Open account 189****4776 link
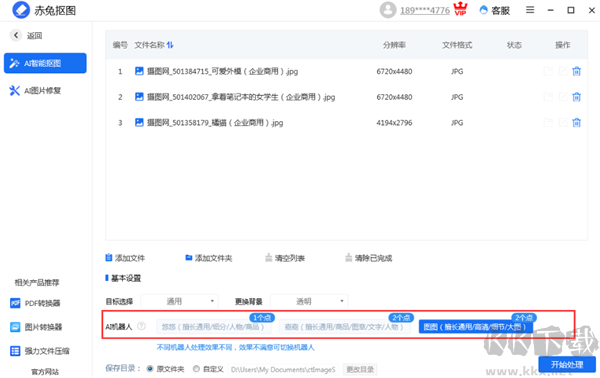Image resolution: width=600 pixels, height=378 pixels. tap(425, 10)
